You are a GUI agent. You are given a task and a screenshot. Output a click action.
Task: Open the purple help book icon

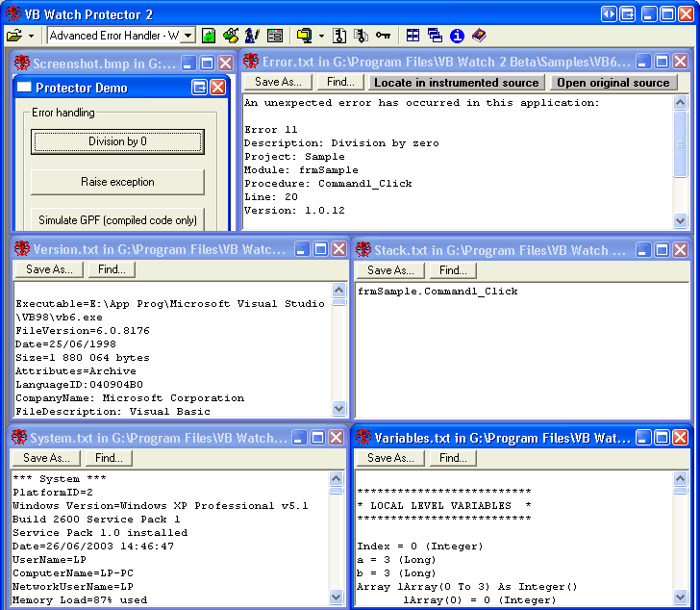click(479, 35)
